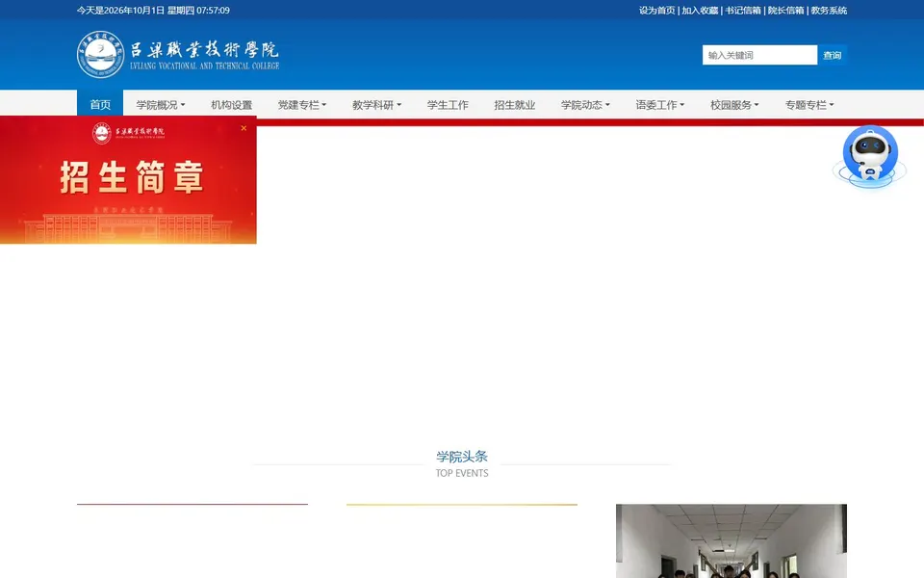Click the TOP EVENTS subtitle text

462,473
